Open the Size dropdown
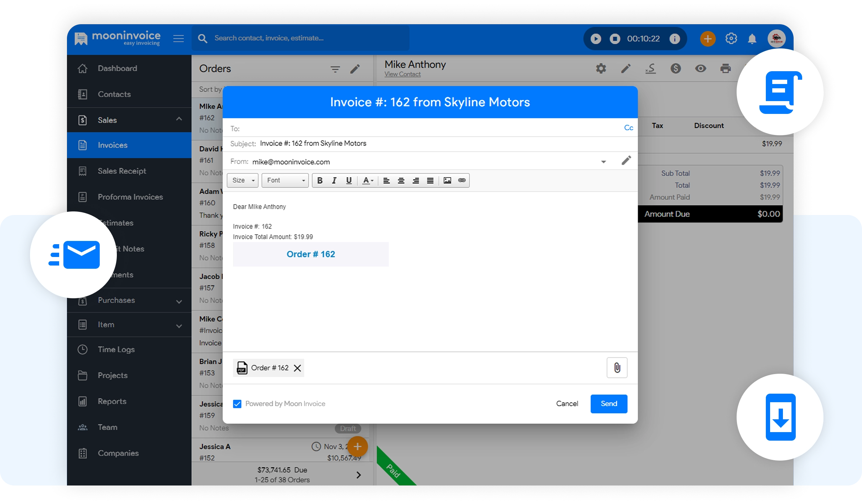The height and width of the screenshot is (504, 862). (x=243, y=180)
